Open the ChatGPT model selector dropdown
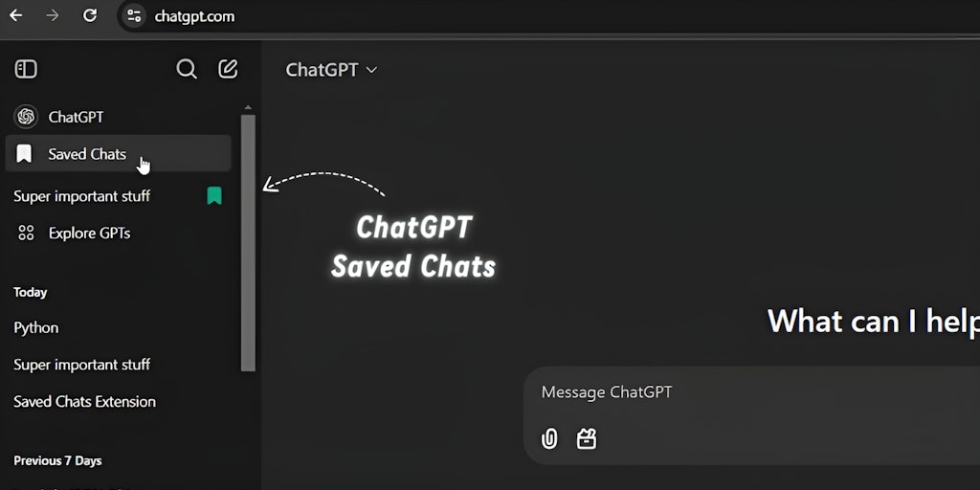This screenshot has width=980, height=490. [331, 70]
